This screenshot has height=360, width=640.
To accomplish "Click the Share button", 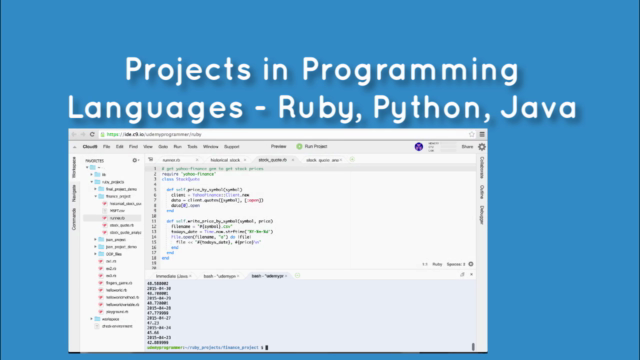I will pyautogui.click(x=467, y=147).
